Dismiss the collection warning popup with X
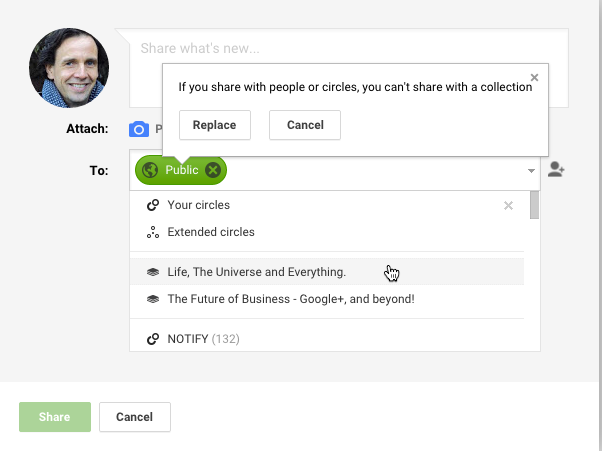Viewport: 602px width, 451px height. [x=534, y=78]
